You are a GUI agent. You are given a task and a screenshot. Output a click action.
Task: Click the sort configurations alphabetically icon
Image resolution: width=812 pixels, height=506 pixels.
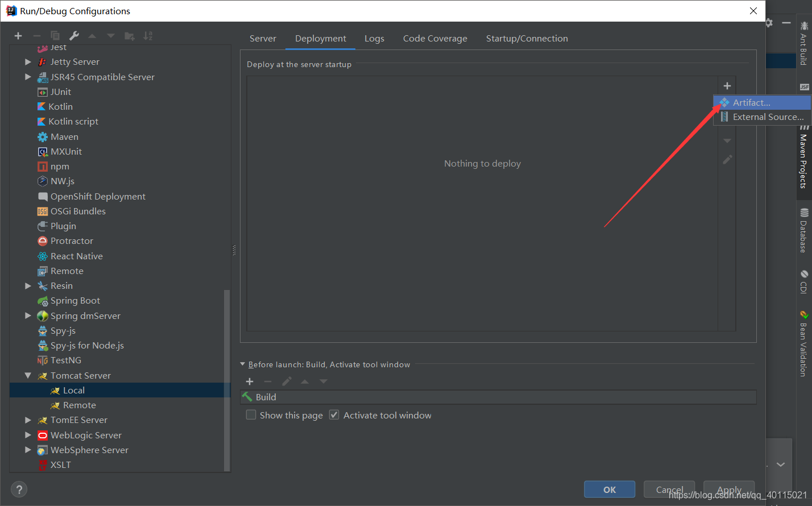coord(148,36)
